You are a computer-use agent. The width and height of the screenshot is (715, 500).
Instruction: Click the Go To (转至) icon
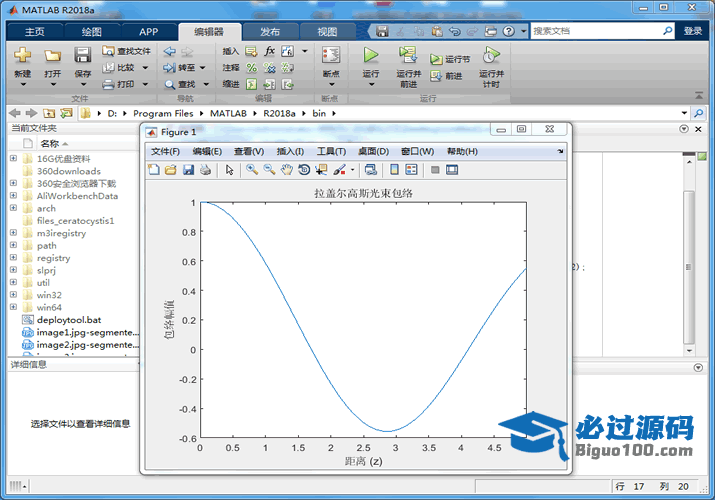tap(170, 67)
